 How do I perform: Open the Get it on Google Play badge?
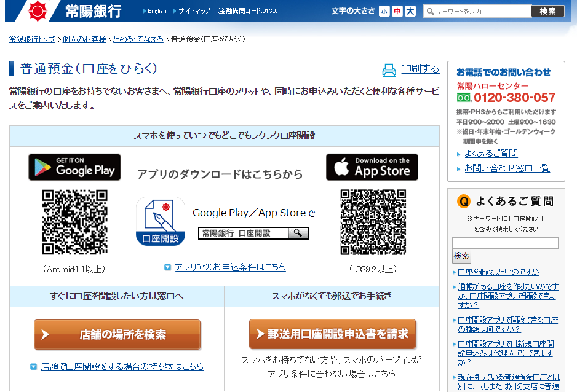pyautogui.click(x=74, y=167)
